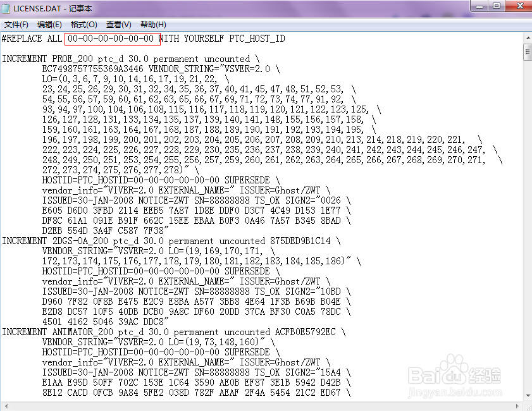
Task: Click the line starting 93,94,97,100
Action: pyautogui.click(x=211, y=109)
